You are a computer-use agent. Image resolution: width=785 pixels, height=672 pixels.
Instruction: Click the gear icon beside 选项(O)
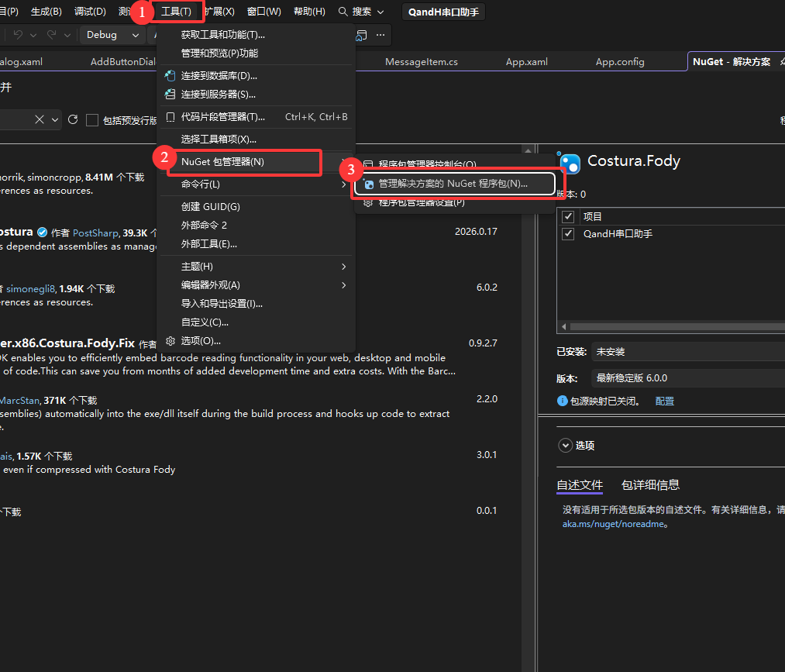tap(170, 341)
